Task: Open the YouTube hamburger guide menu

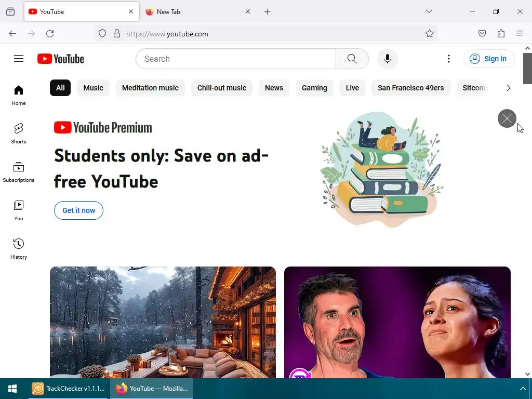Action: click(19, 59)
